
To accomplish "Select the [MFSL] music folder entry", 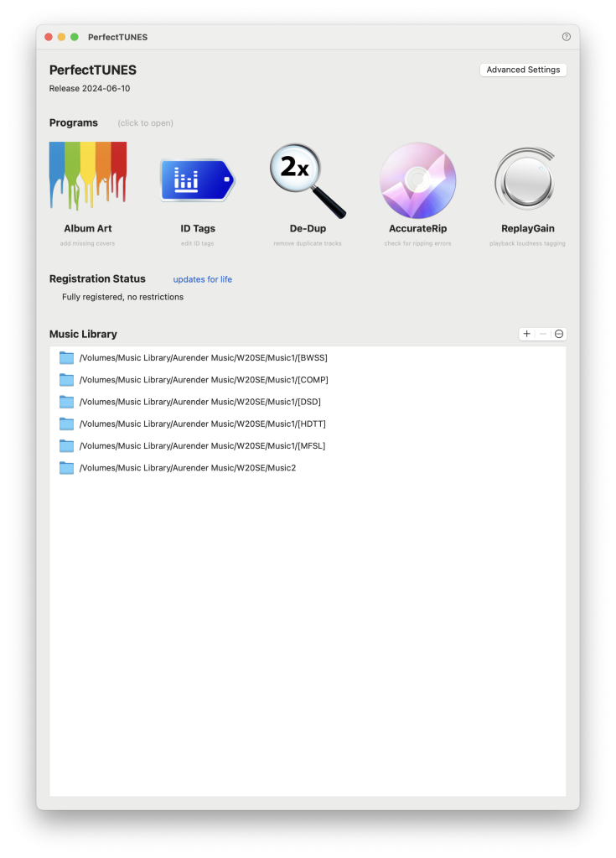I will [202, 445].
